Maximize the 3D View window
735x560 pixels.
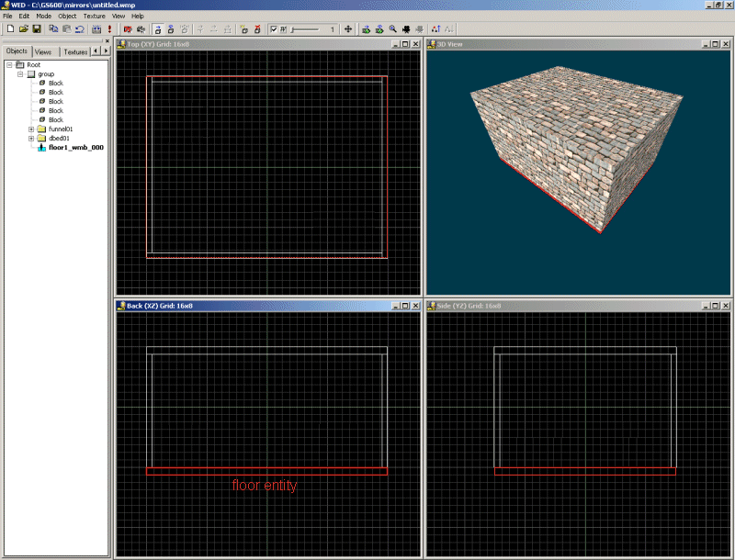coord(716,44)
